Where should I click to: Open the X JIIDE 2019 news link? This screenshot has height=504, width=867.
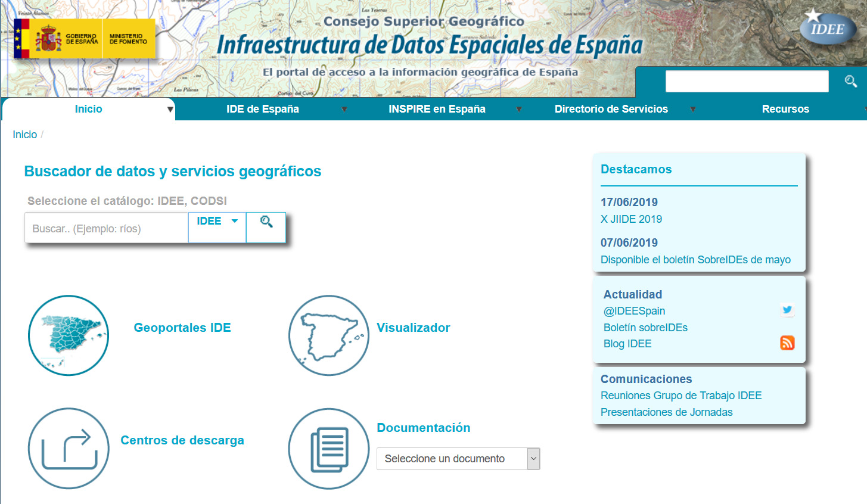coord(631,219)
